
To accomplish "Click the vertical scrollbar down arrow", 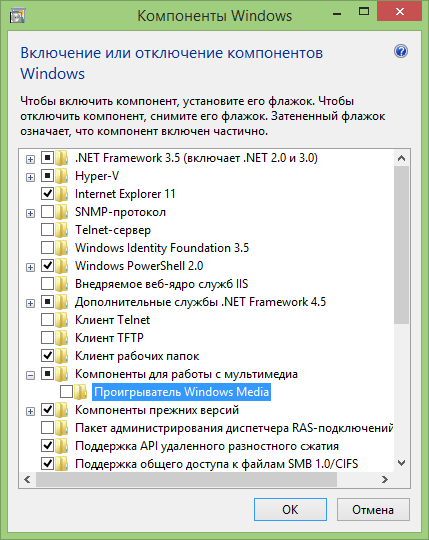I will [401, 463].
